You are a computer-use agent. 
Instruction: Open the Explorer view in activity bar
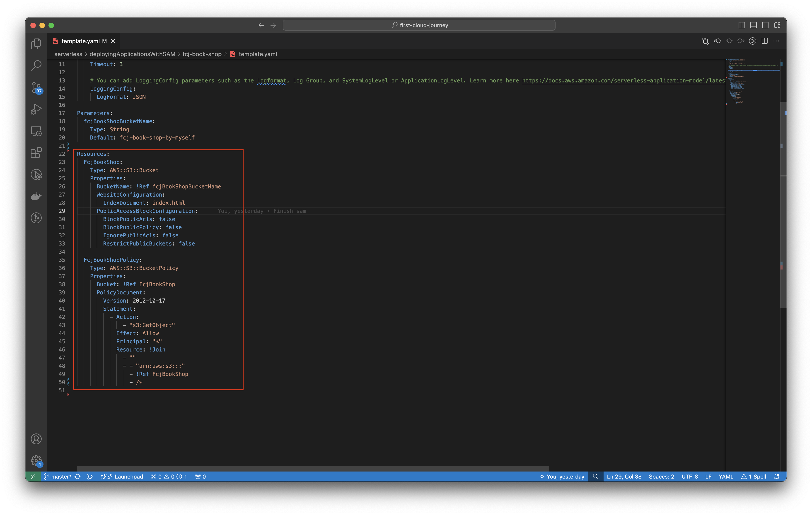tap(36, 44)
